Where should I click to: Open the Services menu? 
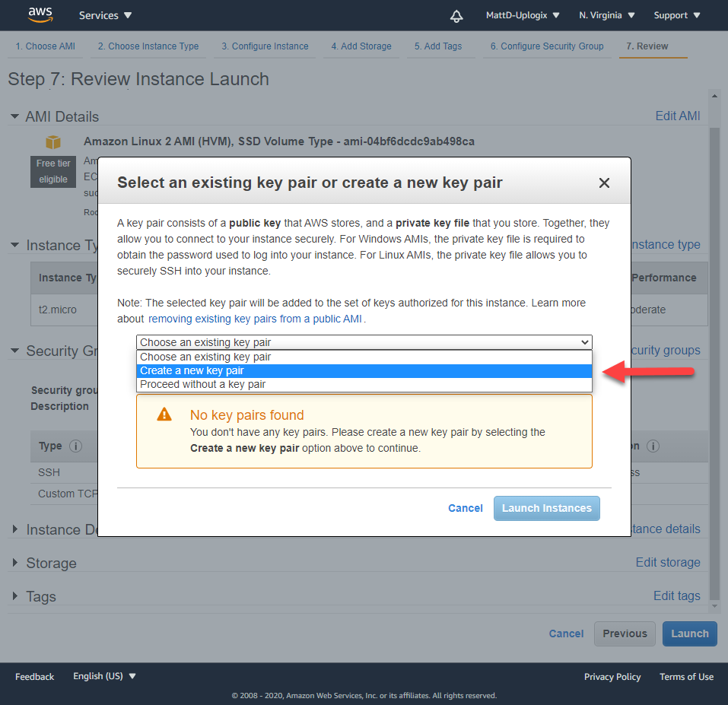click(x=105, y=15)
